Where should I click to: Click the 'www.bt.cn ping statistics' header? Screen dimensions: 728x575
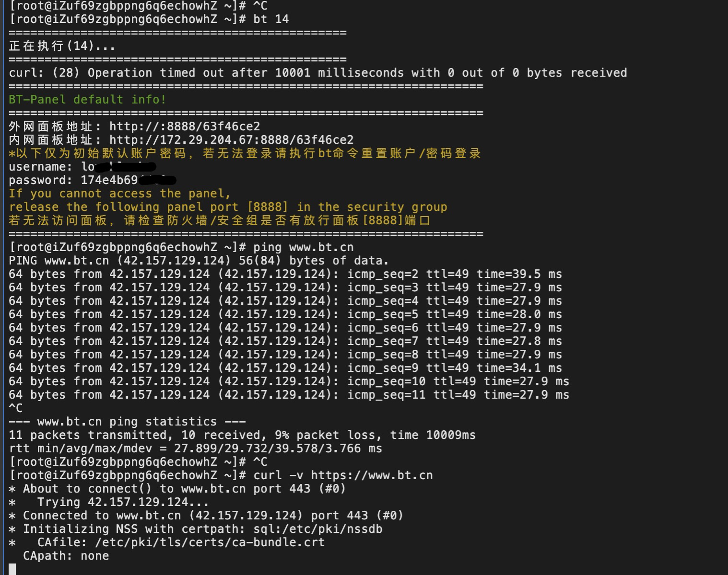tap(127, 422)
